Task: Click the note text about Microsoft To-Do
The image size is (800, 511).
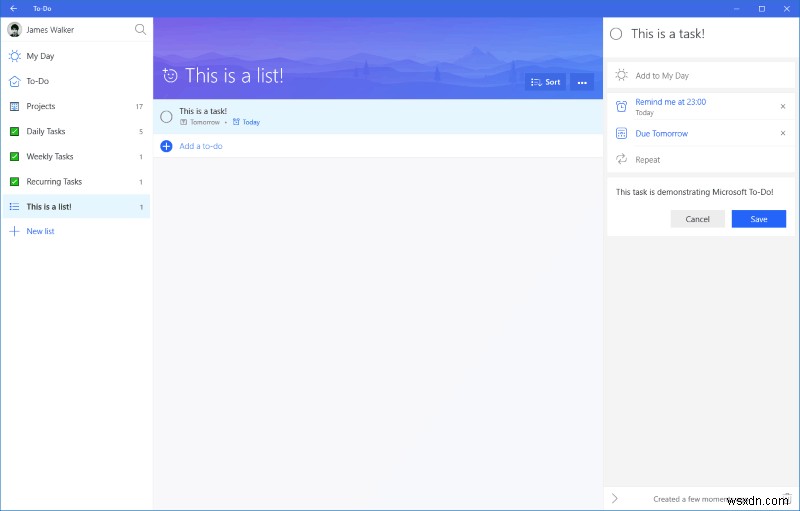Action: point(694,192)
